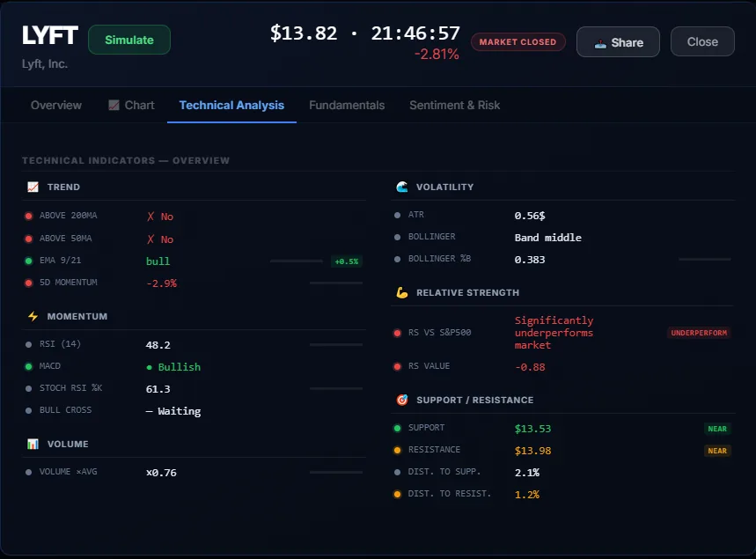
Task: Share the LYFT stock card
Action: [x=618, y=42]
